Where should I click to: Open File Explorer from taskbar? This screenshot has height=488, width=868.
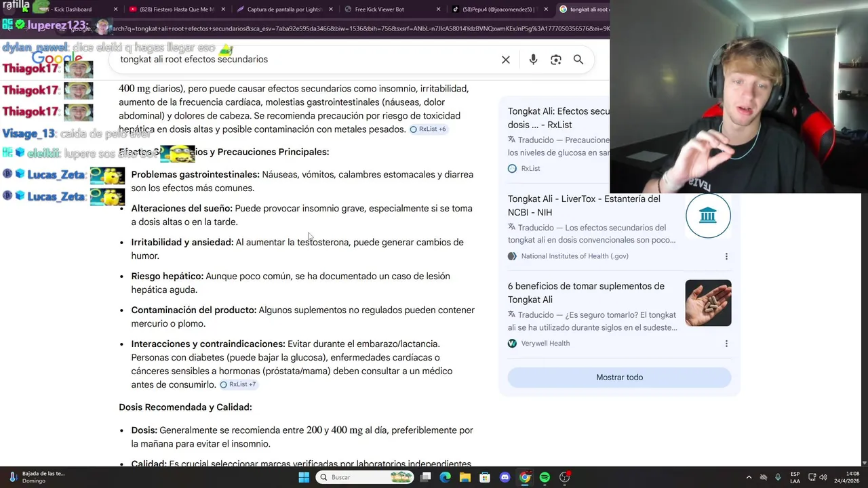(x=465, y=477)
